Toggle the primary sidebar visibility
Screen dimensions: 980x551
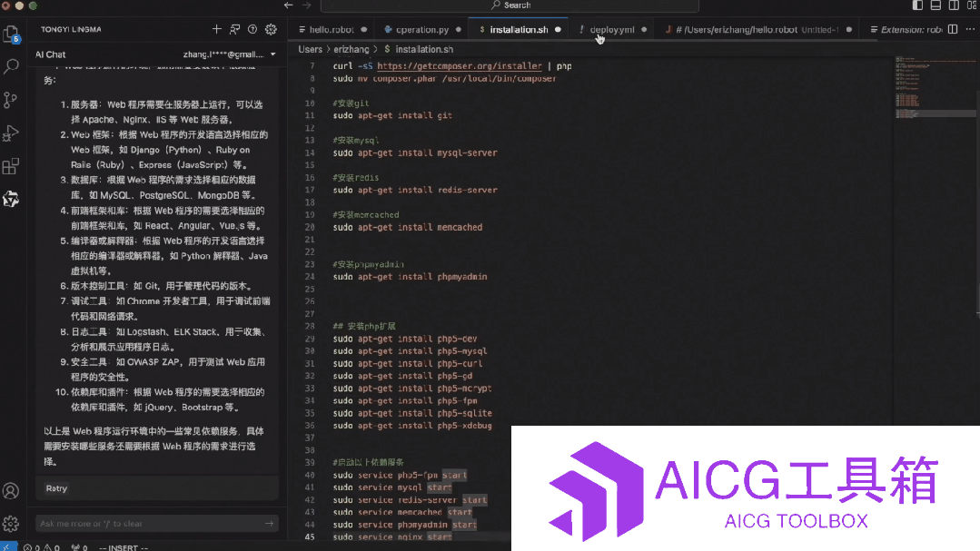[917, 5]
